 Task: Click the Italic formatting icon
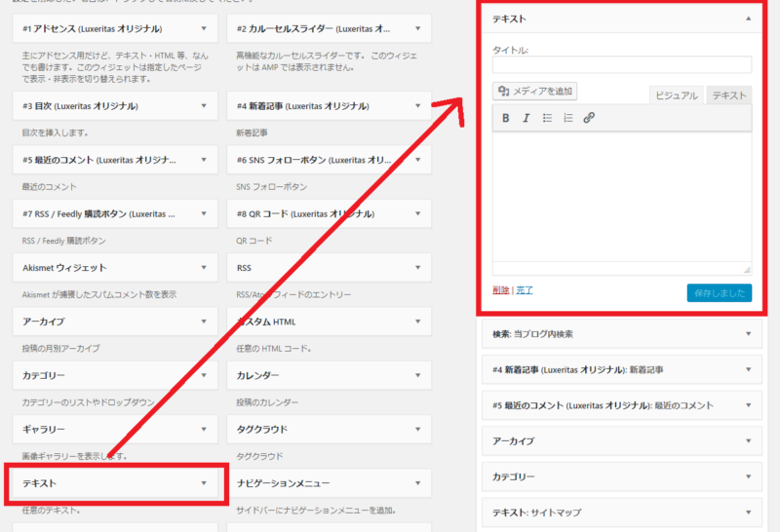tap(526, 118)
